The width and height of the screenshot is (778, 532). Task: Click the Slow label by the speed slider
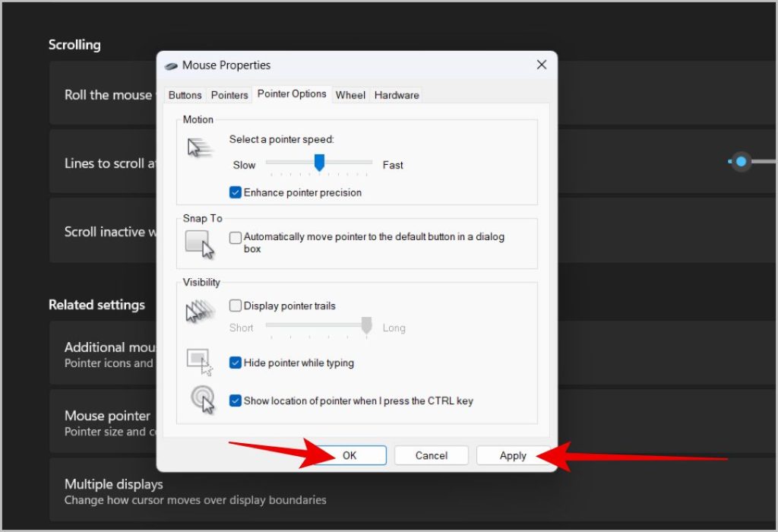[244, 165]
